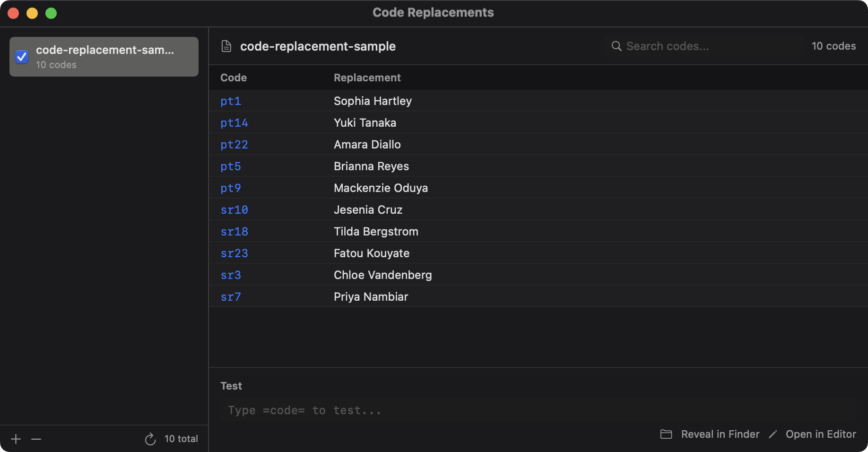Screen dimensions: 868x452
Task: Click replacement text Tilda Bergstrom
Action: tap(376, 232)
